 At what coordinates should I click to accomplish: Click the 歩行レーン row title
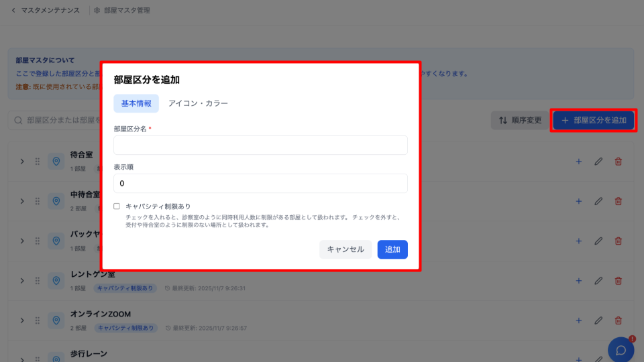click(x=89, y=354)
